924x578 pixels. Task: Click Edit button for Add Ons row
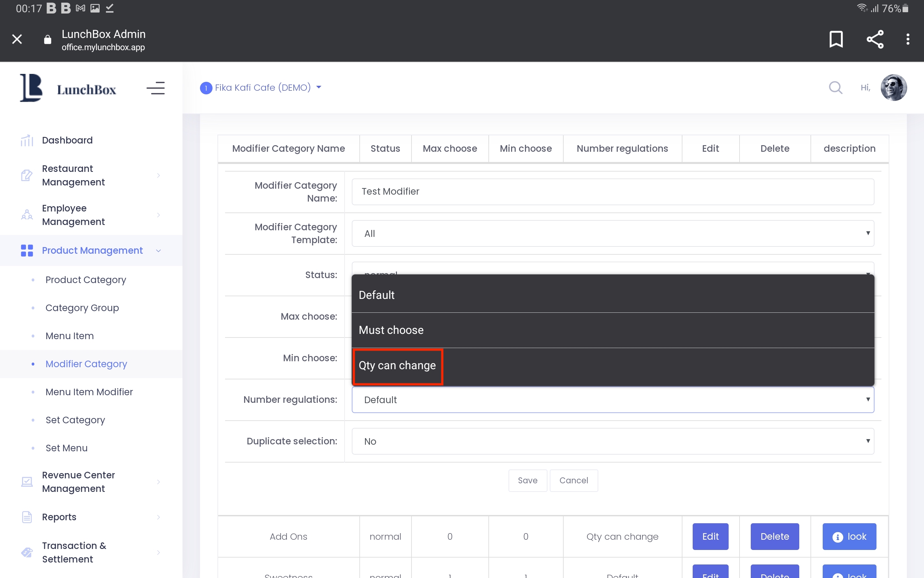[x=709, y=536]
